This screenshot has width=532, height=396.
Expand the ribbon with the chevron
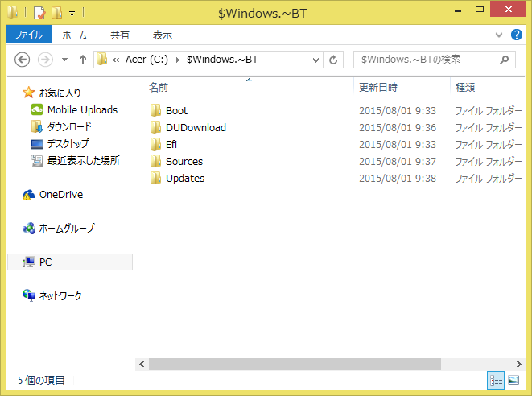499,35
